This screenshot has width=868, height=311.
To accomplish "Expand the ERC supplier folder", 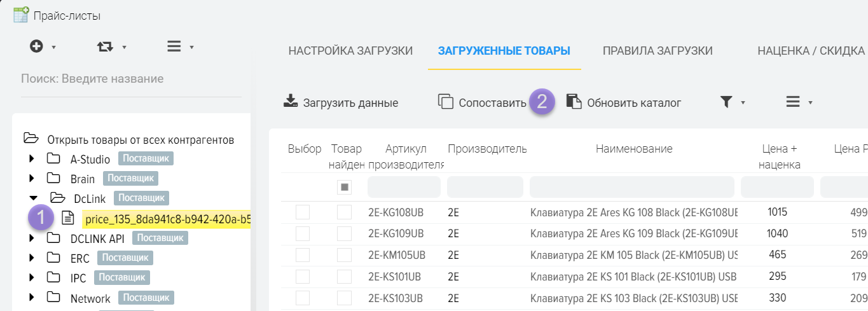I will 32,258.
